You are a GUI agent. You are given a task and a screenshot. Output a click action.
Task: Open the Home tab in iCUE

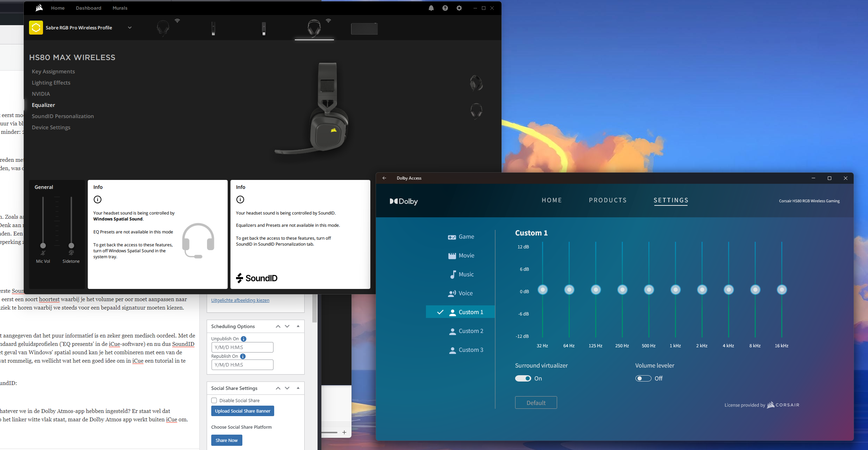coord(58,8)
